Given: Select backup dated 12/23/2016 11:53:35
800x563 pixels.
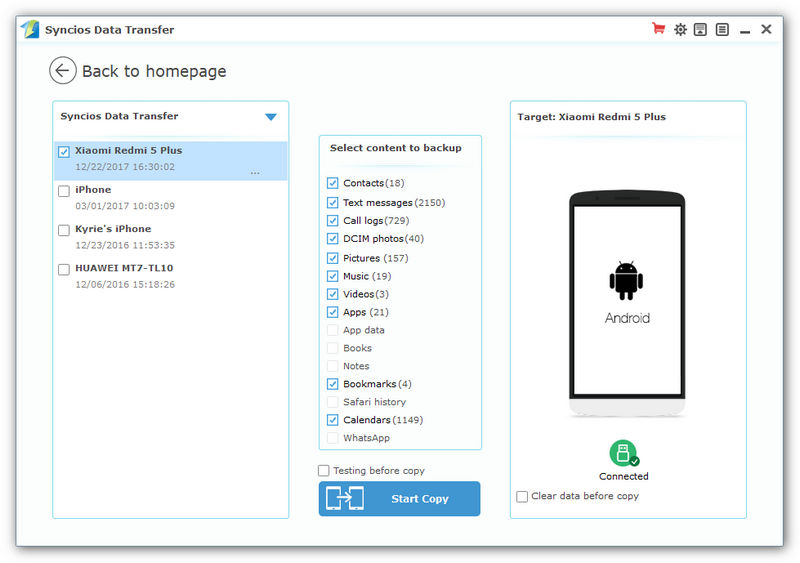Looking at the screenshot, I should click(x=125, y=245).
